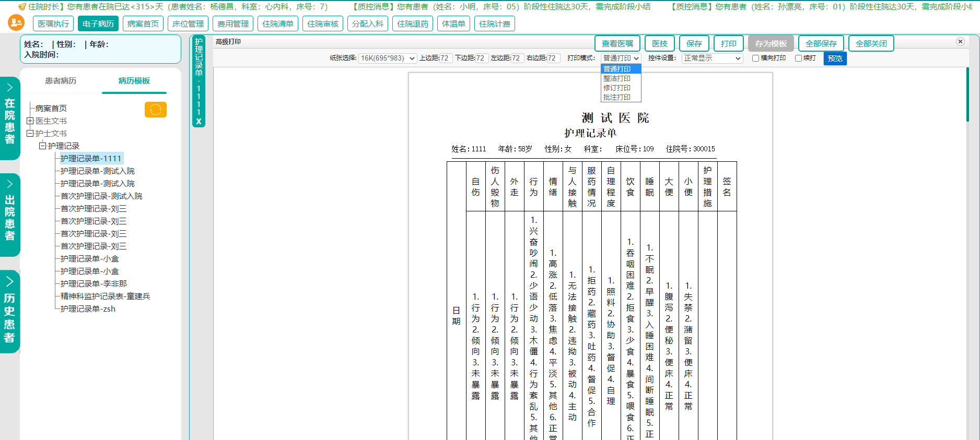Click the 床位号: 109 field in document
This screenshot has width=980, height=440.
[635, 149]
